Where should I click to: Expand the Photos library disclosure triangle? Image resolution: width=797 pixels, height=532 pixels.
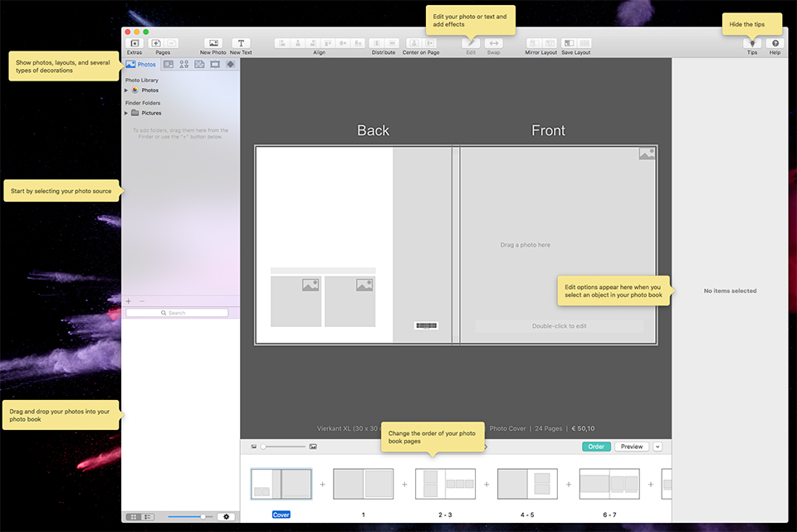[126, 90]
